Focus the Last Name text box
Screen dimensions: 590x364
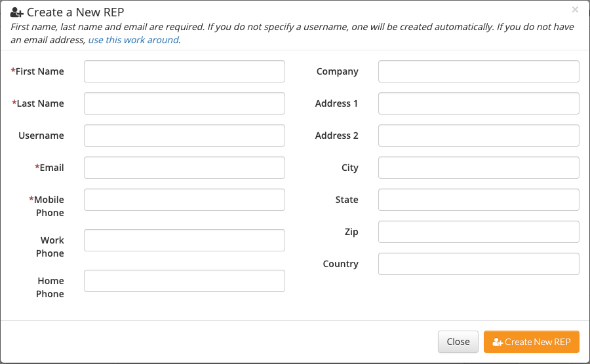click(x=184, y=103)
